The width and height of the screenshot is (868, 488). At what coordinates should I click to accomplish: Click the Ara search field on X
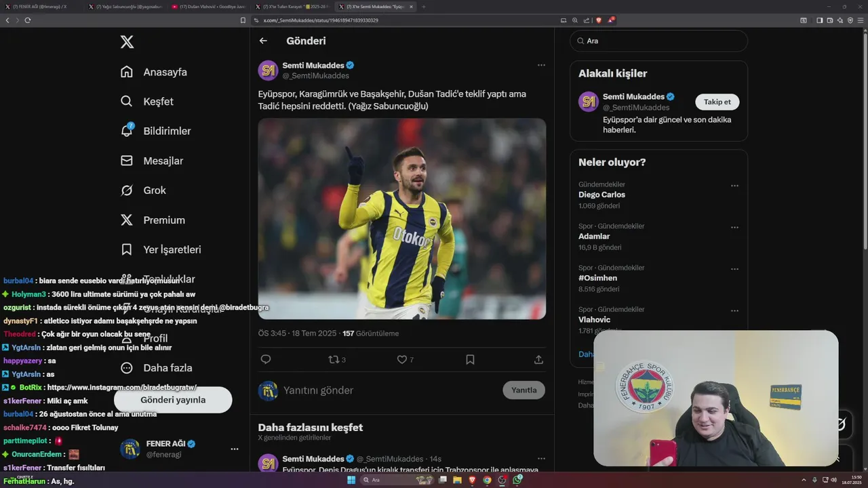659,41
